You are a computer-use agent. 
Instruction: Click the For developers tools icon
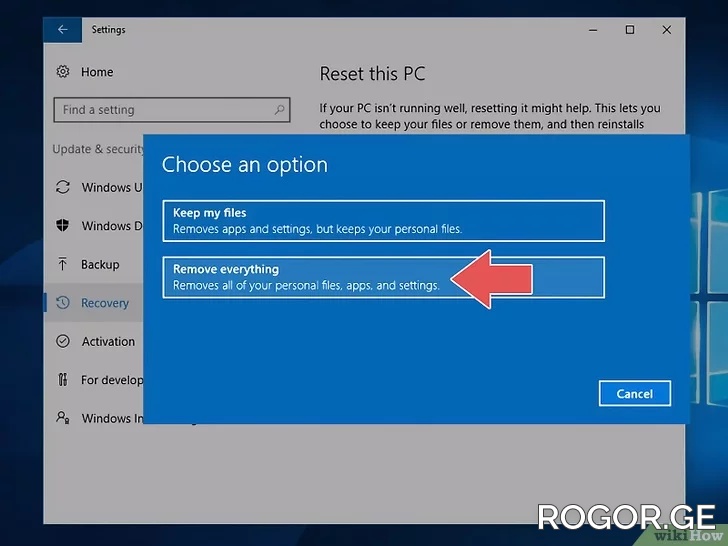63,380
